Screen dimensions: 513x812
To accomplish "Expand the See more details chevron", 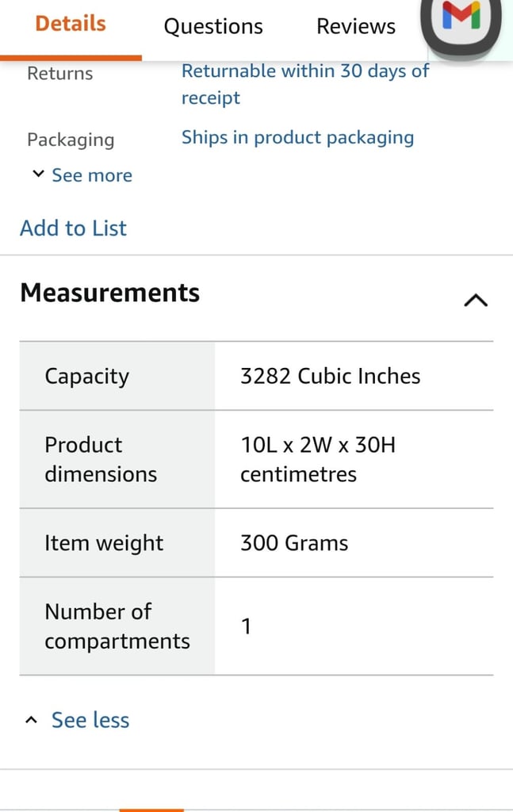I will tap(38, 174).
